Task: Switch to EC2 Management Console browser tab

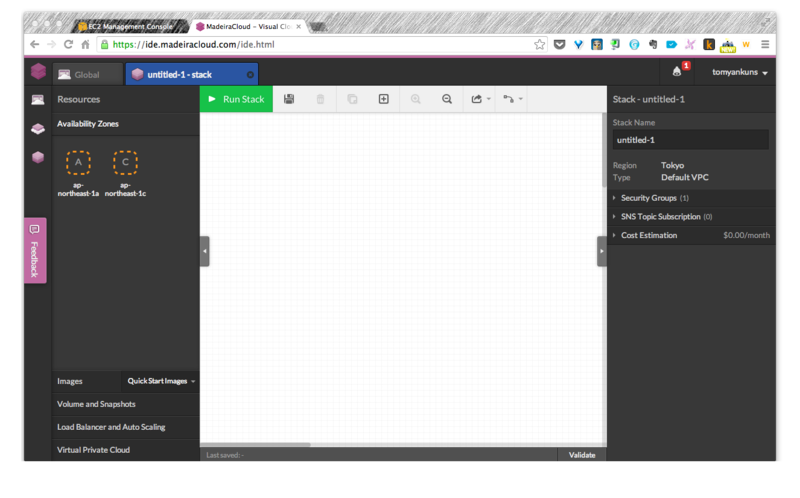Action: (130, 27)
